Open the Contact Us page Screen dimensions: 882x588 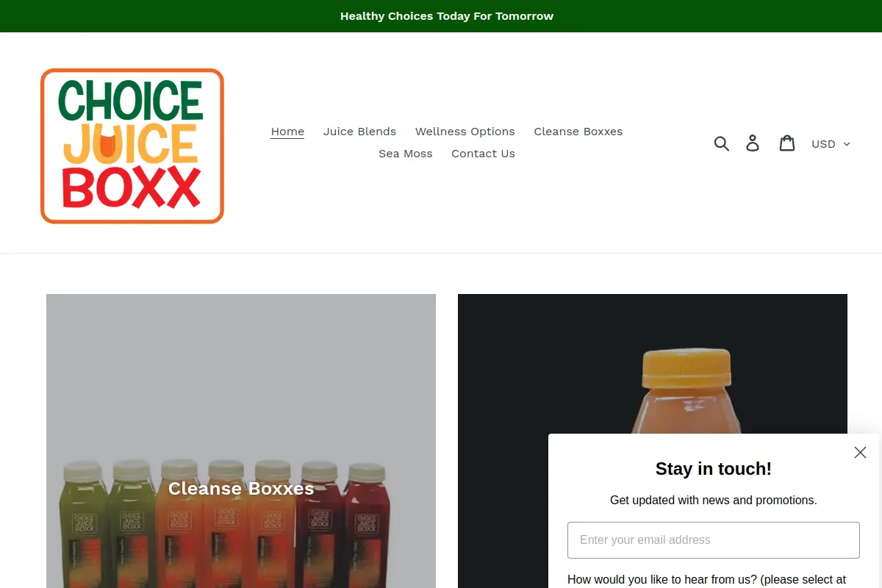point(483,154)
